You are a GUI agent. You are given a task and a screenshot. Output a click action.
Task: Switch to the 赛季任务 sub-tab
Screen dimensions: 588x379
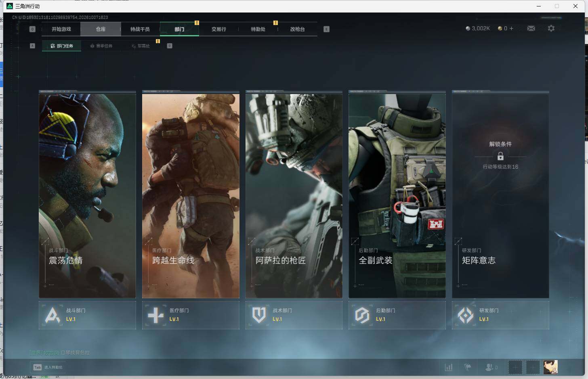pyautogui.click(x=101, y=46)
